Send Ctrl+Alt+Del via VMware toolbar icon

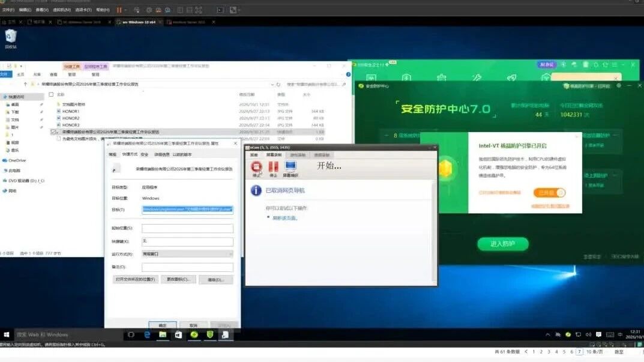pos(137,10)
